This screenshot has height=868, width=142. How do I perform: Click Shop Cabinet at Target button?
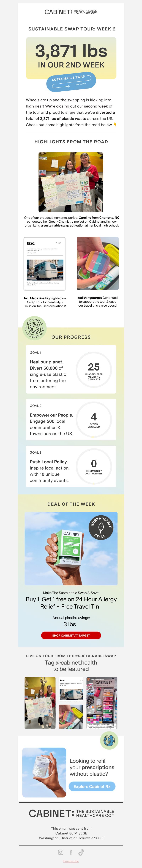tap(71, 635)
